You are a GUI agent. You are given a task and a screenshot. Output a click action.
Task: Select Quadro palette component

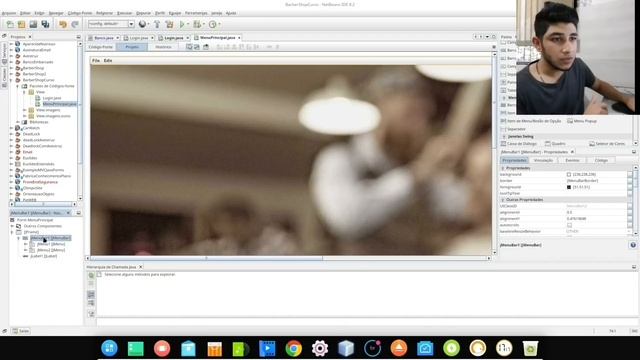(x=555, y=144)
